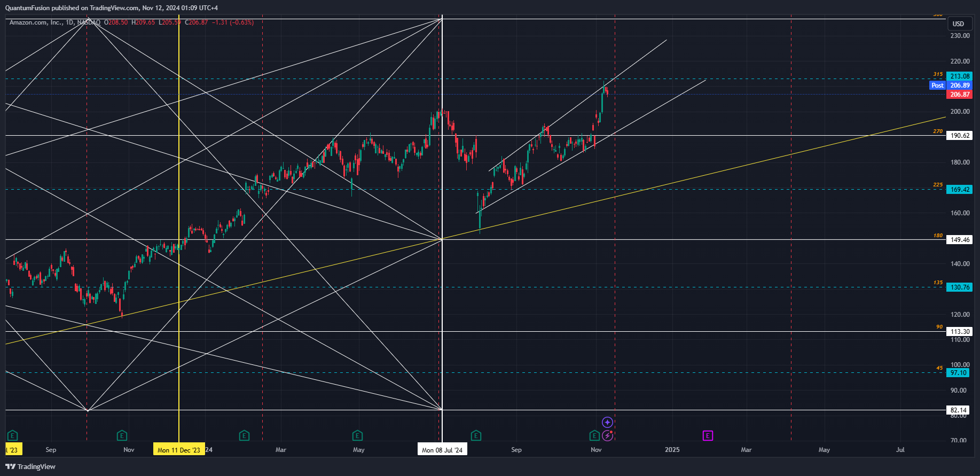Click the Mon 11 Dec '23 date label

click(x=179, y=450)
